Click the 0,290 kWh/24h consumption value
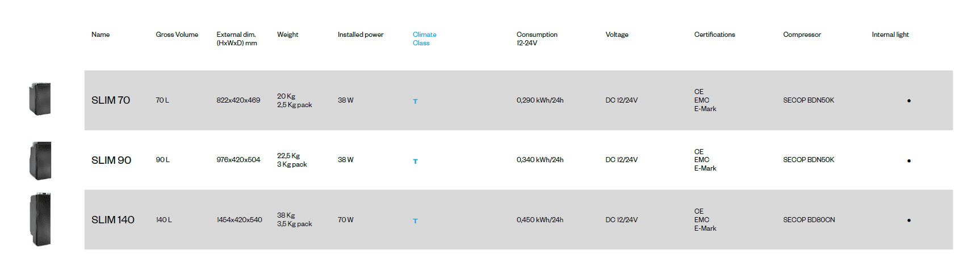980x280 pixels. (x=539, y=100)
